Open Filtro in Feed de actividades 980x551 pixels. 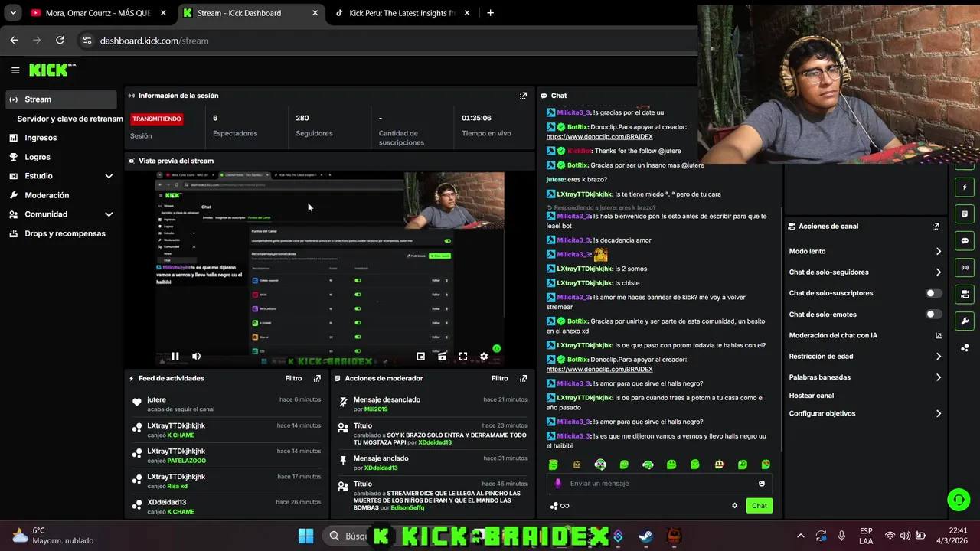[293, 378]
